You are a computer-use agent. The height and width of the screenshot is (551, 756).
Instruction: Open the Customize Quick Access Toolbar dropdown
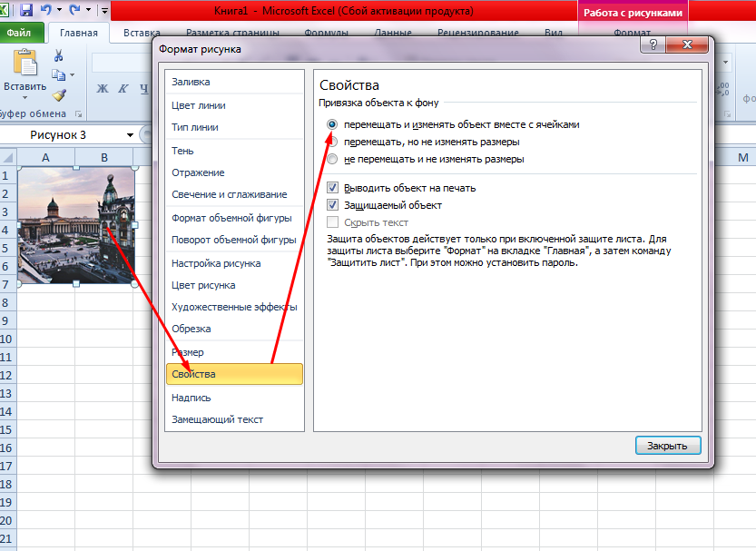[x=105, y=11]
